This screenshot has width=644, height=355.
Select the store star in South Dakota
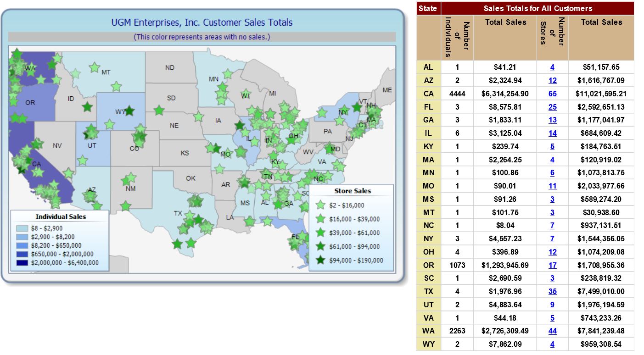coord(159,110)
